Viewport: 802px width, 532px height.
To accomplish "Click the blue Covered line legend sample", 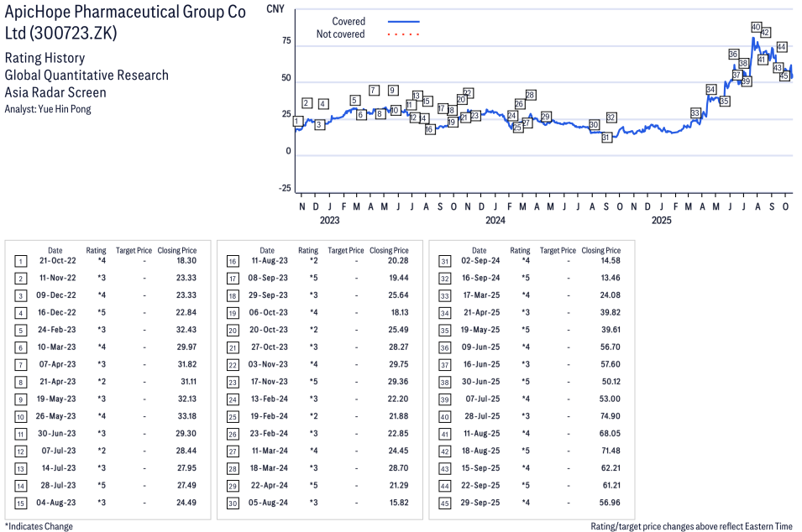I will pos(403,21).
